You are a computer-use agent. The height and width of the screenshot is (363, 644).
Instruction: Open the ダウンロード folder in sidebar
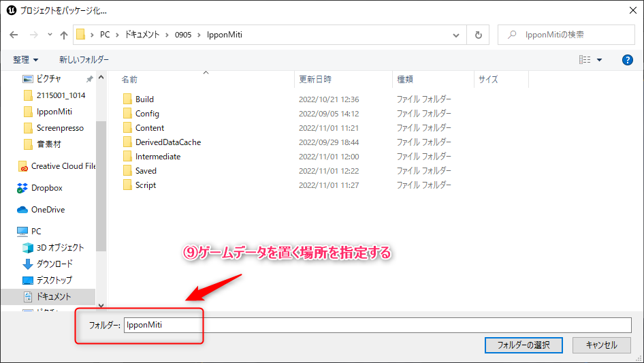[x=54, y=264]
